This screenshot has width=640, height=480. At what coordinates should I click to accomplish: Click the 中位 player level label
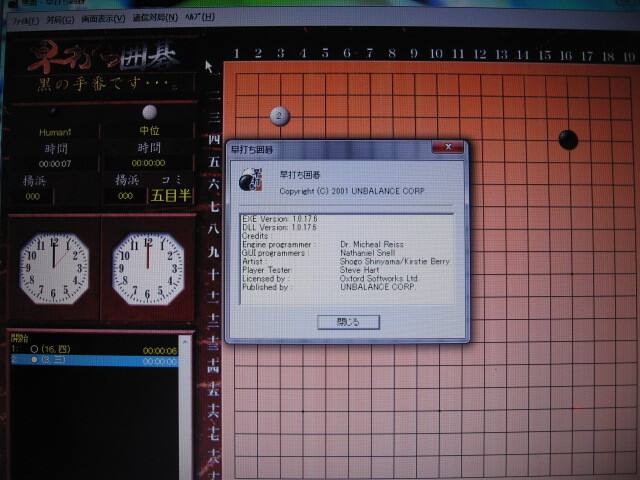click(x=149, y=131)
